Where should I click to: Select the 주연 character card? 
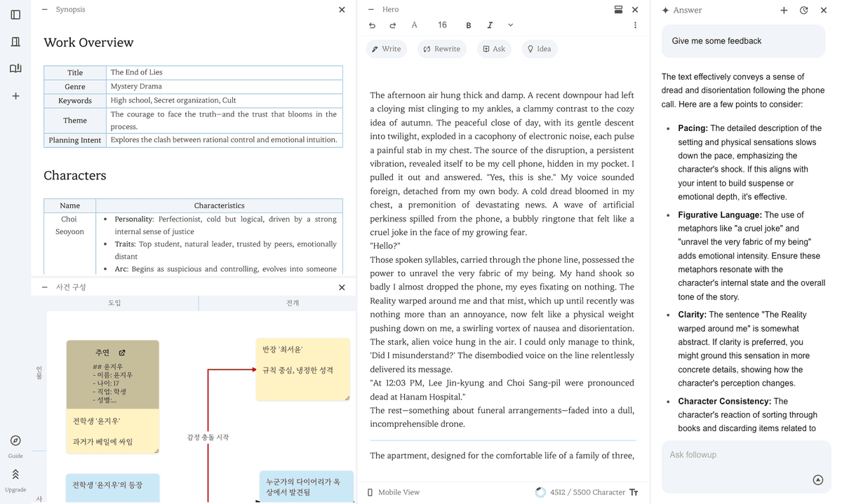pyautogui.click(x=112, y=374)
